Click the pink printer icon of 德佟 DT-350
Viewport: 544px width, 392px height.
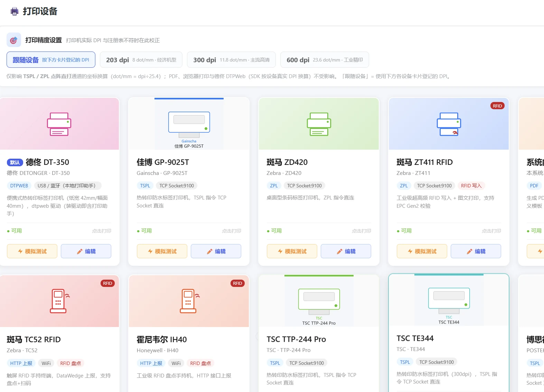point(59,124)
